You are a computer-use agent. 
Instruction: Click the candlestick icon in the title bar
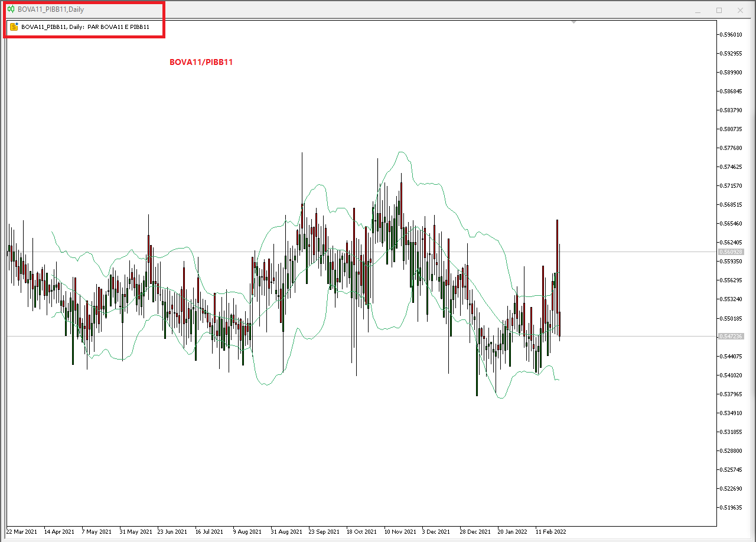click(11, 9)
